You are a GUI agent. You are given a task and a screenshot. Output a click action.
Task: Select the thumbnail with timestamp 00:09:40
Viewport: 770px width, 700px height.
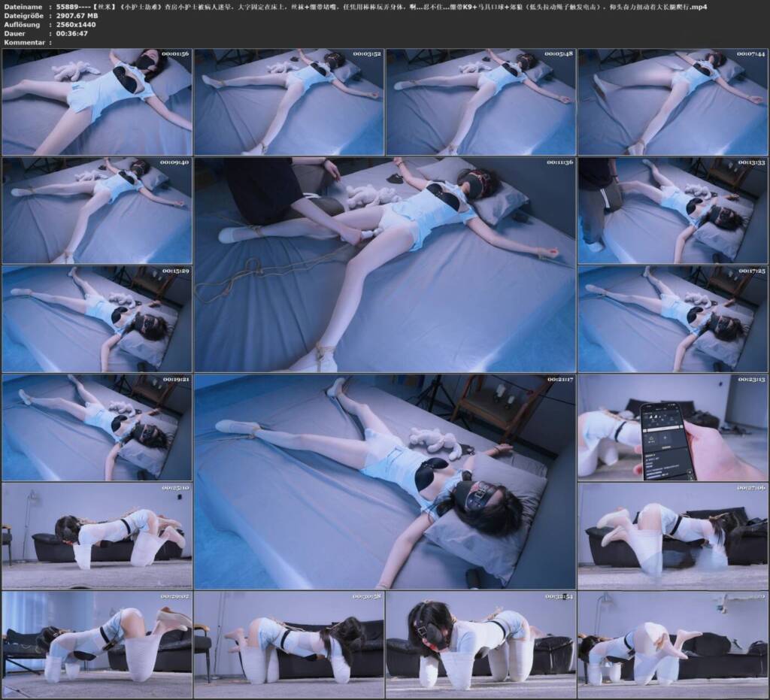point(97,211)
